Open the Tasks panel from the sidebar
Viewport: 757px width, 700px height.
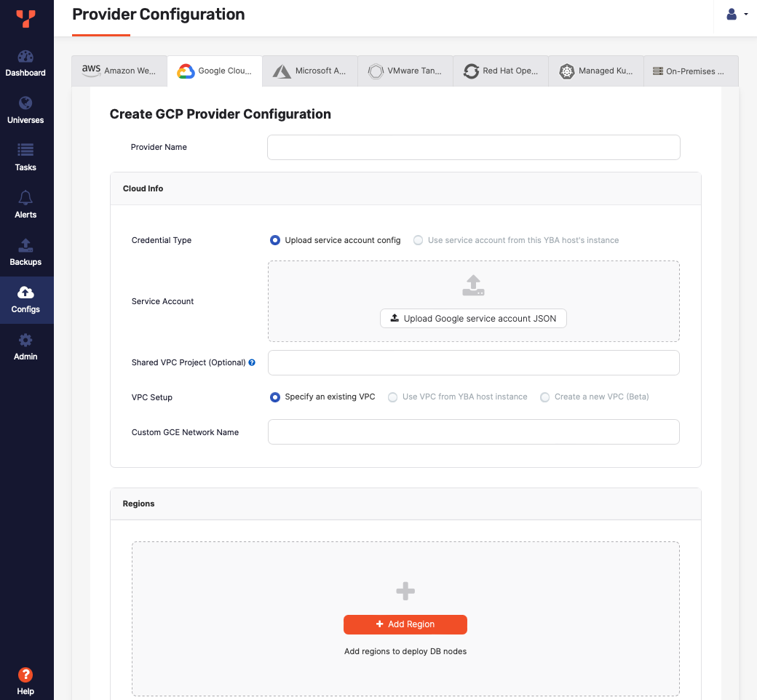tap(25, 159)
